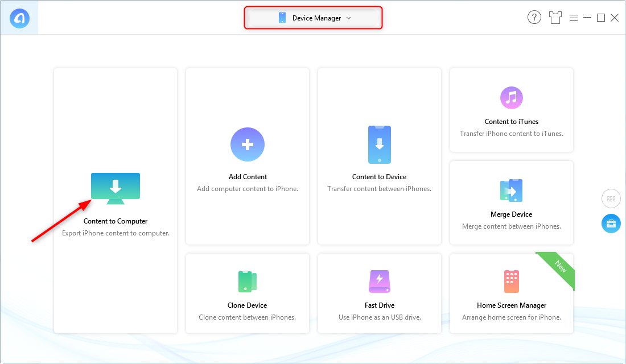
Task: Open the hamburger menu
Action: click(574, 17)
